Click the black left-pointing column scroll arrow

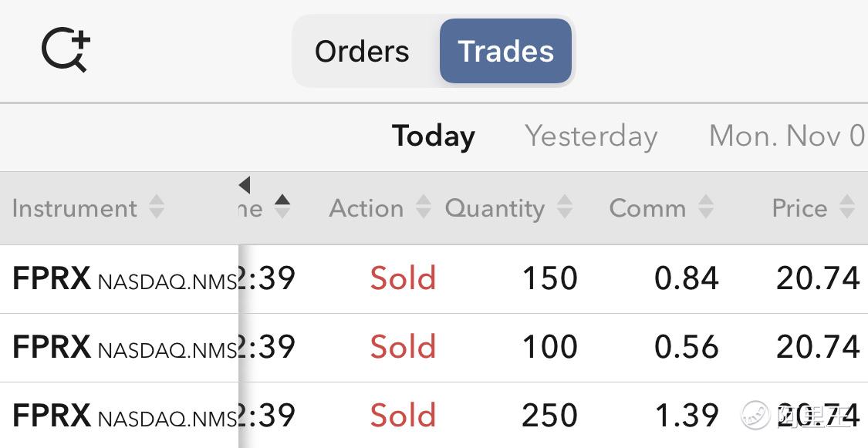tap(245, 185)
